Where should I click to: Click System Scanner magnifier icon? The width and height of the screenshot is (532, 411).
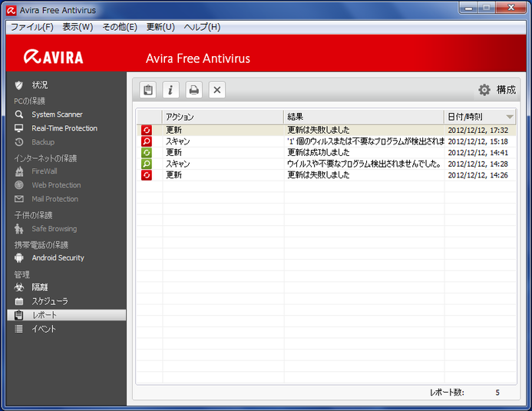tap(19, 114)
